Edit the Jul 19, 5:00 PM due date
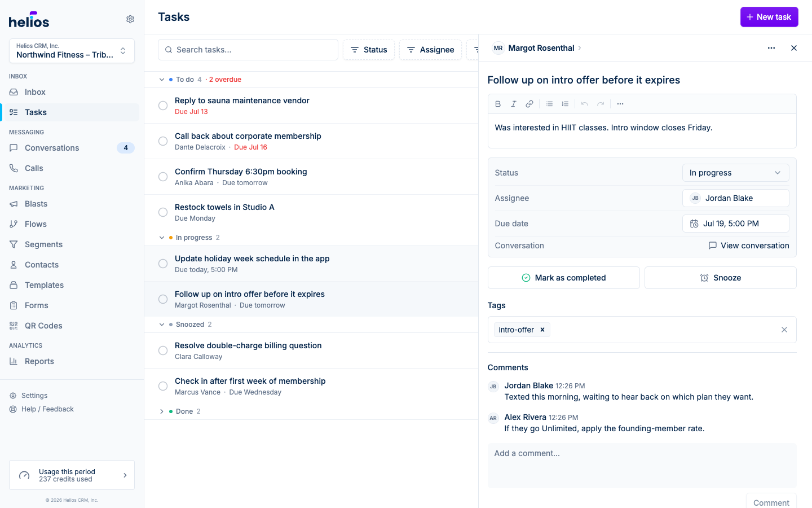Viewport: 812px width, 508px height. click(x=735, y=224)
